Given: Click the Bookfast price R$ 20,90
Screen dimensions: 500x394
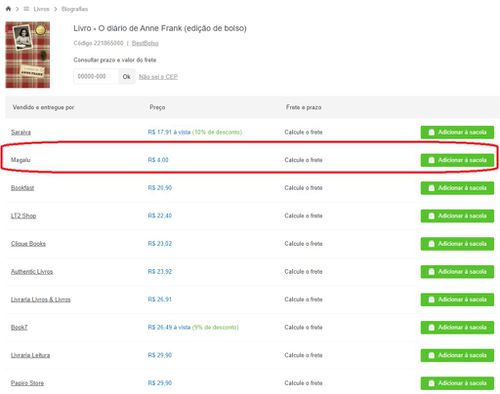Looking at the screenshot, I should pyautogui.click(x=160, y=188).
